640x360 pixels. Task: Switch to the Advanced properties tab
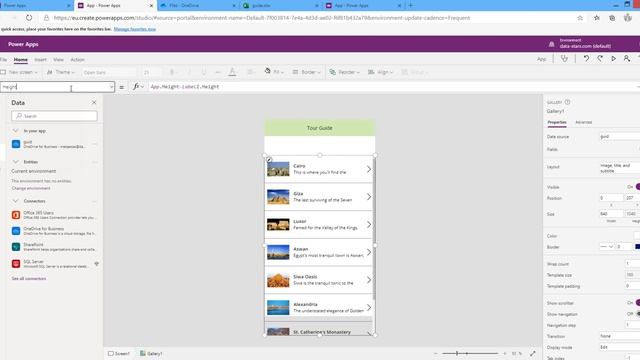(583, 122)
